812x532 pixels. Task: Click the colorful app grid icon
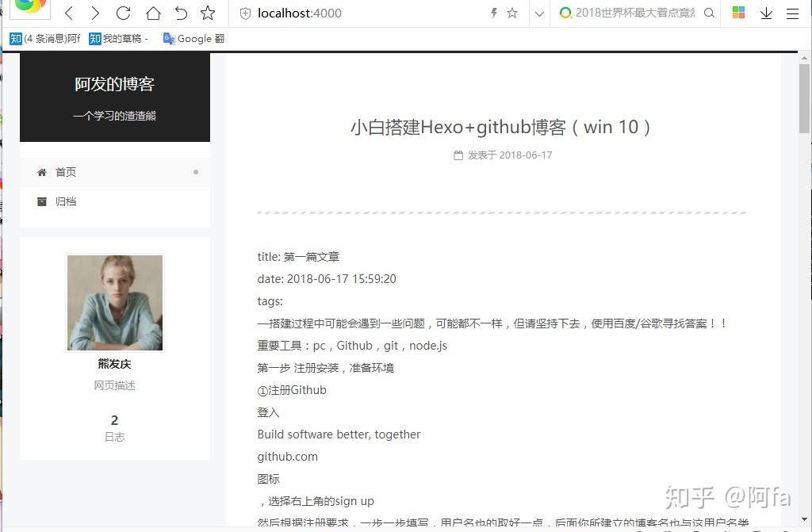737,13
